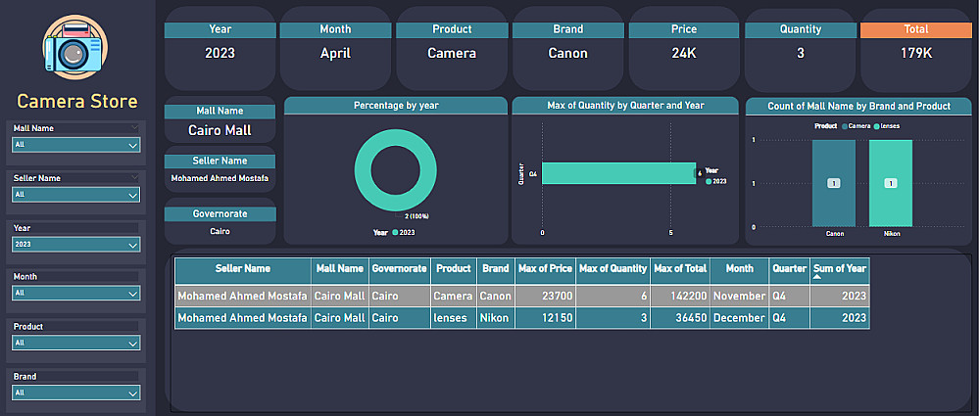Expand the Seller Name slicer dropdown
Image resolution: width=980 pixels, height=416 pixels.
[133, 195]
